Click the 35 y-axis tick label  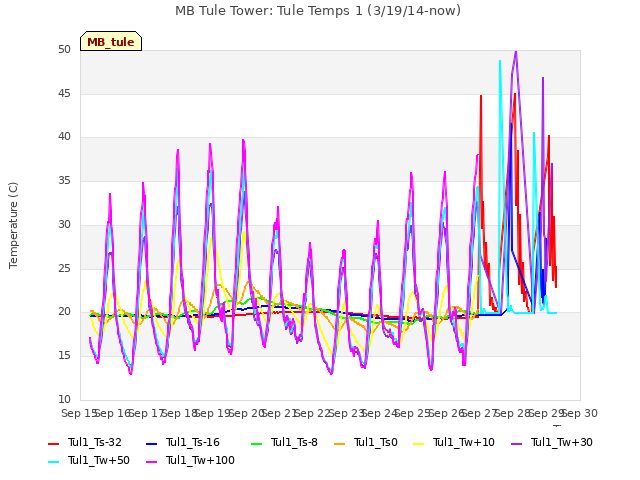[x=64, y=180]
